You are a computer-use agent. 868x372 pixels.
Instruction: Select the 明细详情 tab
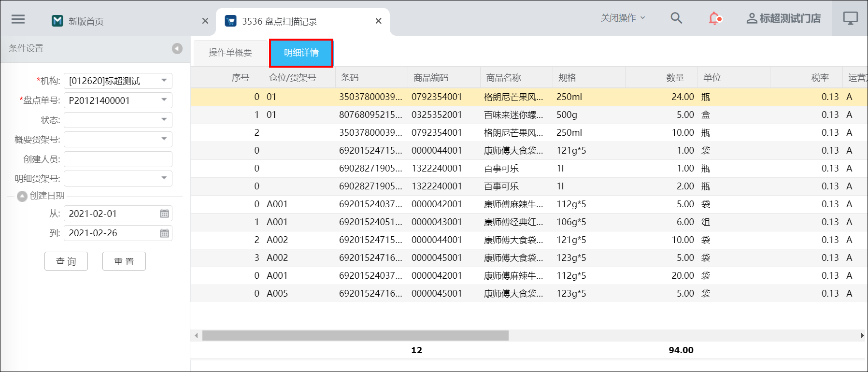pyautogui.click(x=301, y=53)
